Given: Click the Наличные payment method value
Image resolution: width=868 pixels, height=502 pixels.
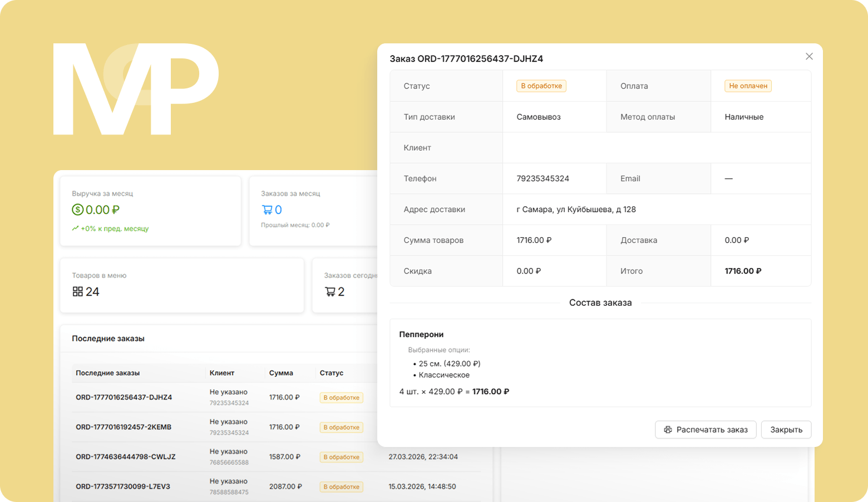Looking at the screenshot, I should [744, 117].
